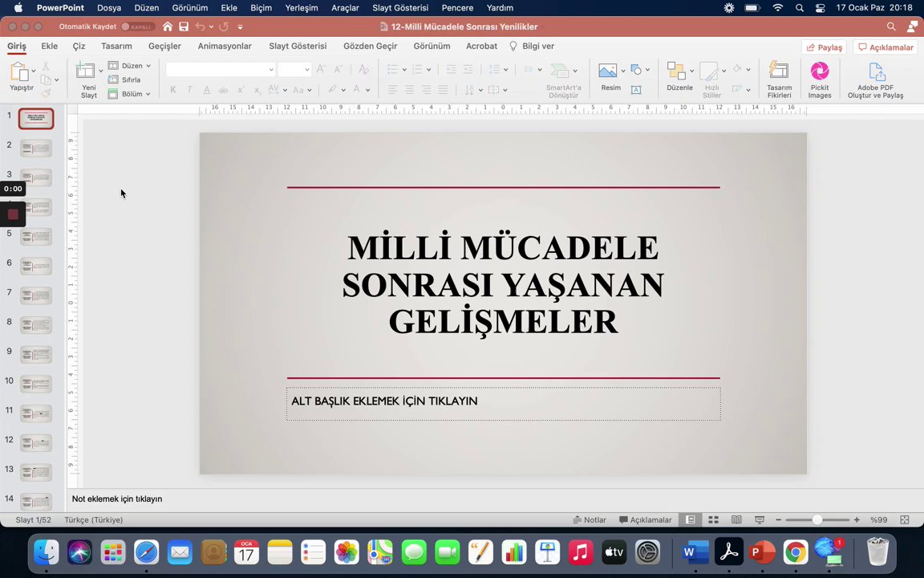The image size is (924, 578).
Task: Toggle superscript formatting
Action: tap(241, 90)
